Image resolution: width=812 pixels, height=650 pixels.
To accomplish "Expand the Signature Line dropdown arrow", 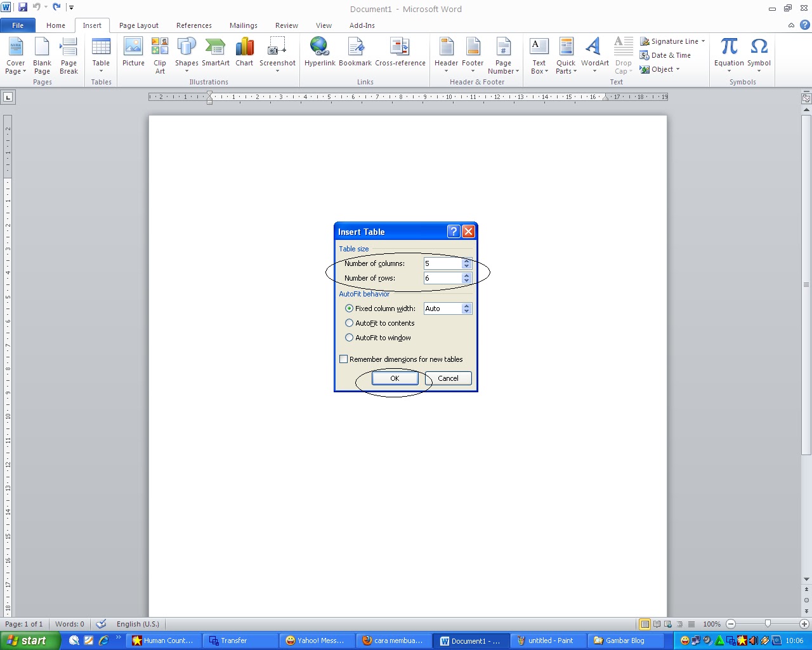I will pyautogui.click(x=703, y=41).
